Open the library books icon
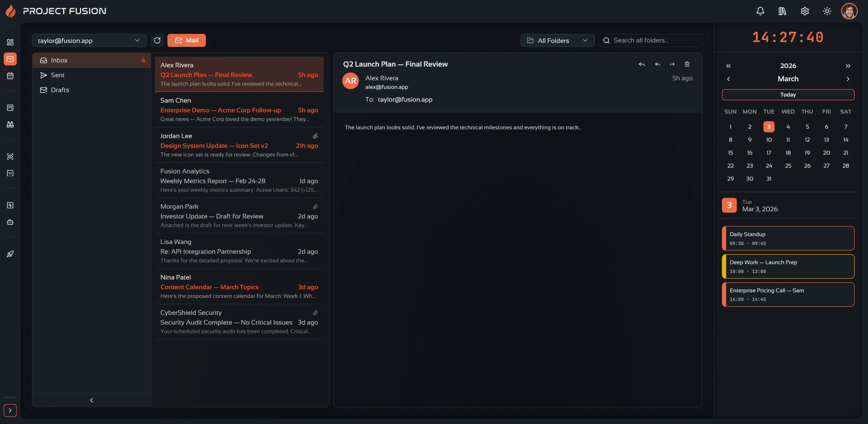868x424 pixels. click(x=782, y=11)
